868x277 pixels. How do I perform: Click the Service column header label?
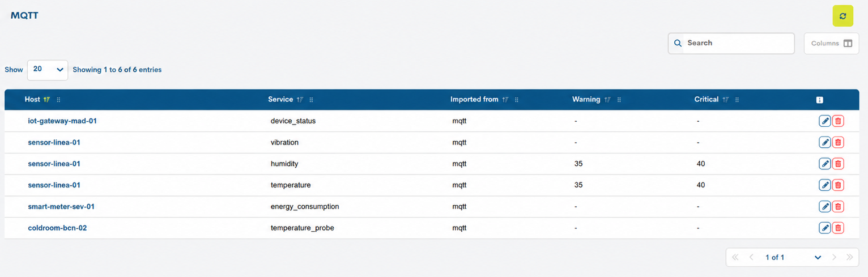[x=280, y=99]
